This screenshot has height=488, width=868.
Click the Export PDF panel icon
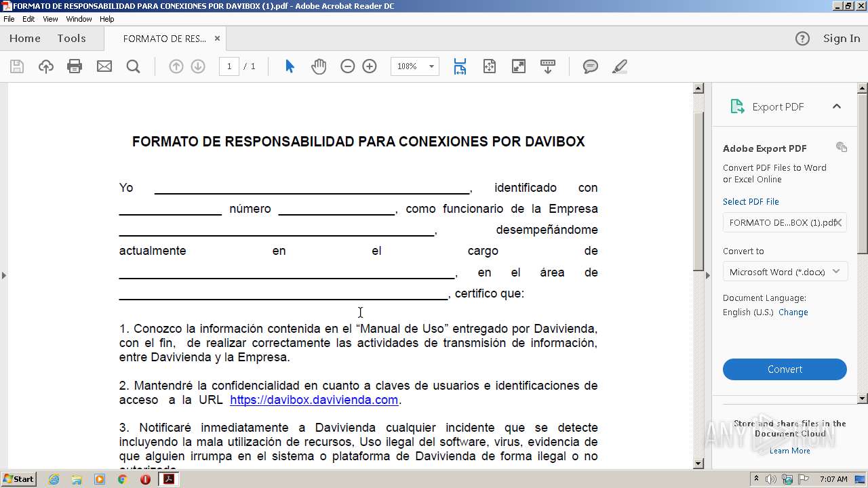[x=737, y=106]
